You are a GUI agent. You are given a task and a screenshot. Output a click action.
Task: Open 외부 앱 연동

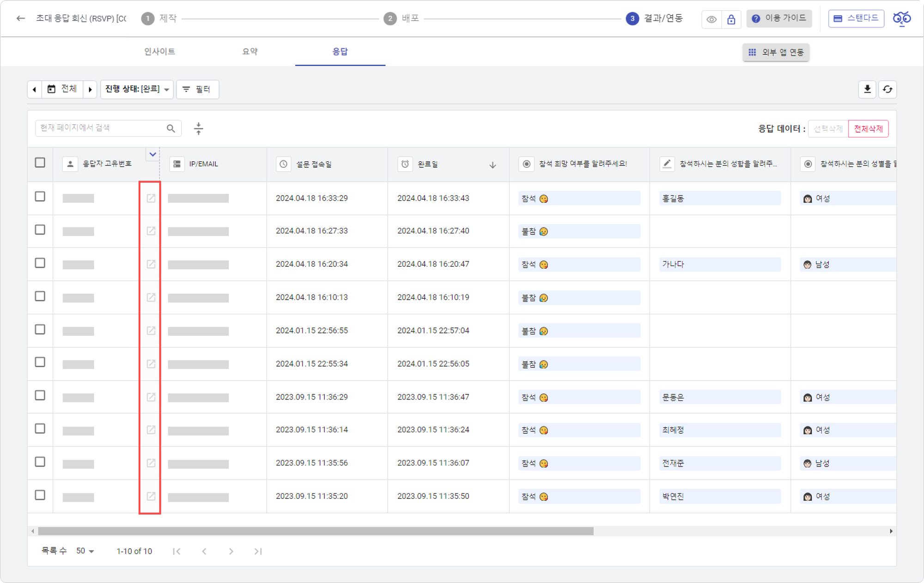point(776,52)
